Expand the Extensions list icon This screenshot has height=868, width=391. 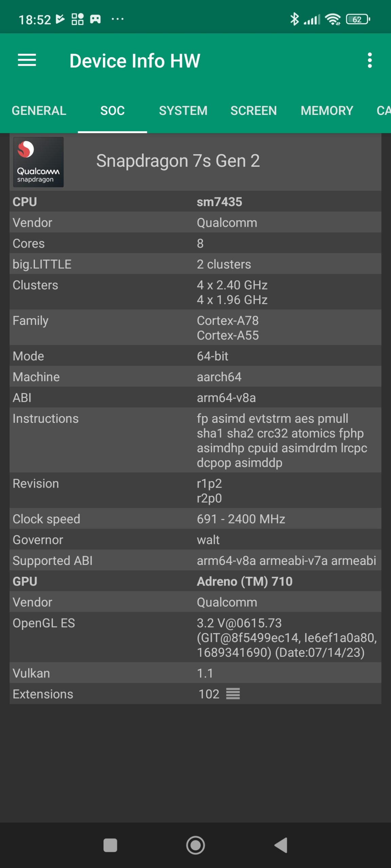233,694
